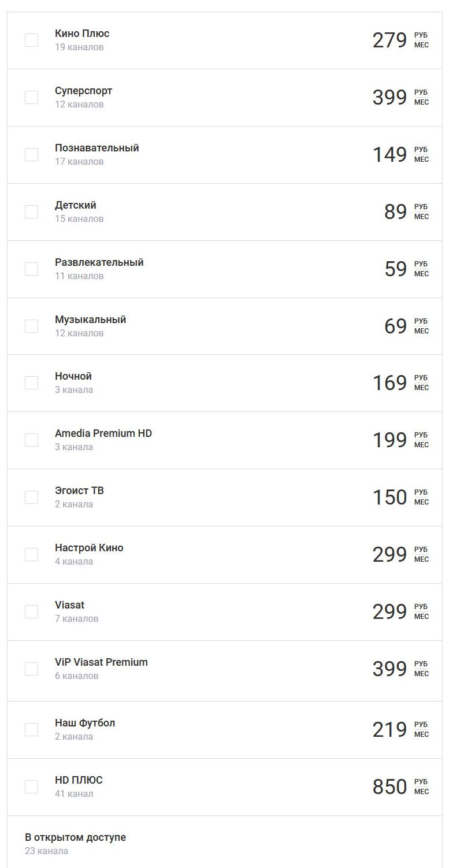
Task: Enable the Amedia Premium HD checkbox
Action: click(31, 440)
